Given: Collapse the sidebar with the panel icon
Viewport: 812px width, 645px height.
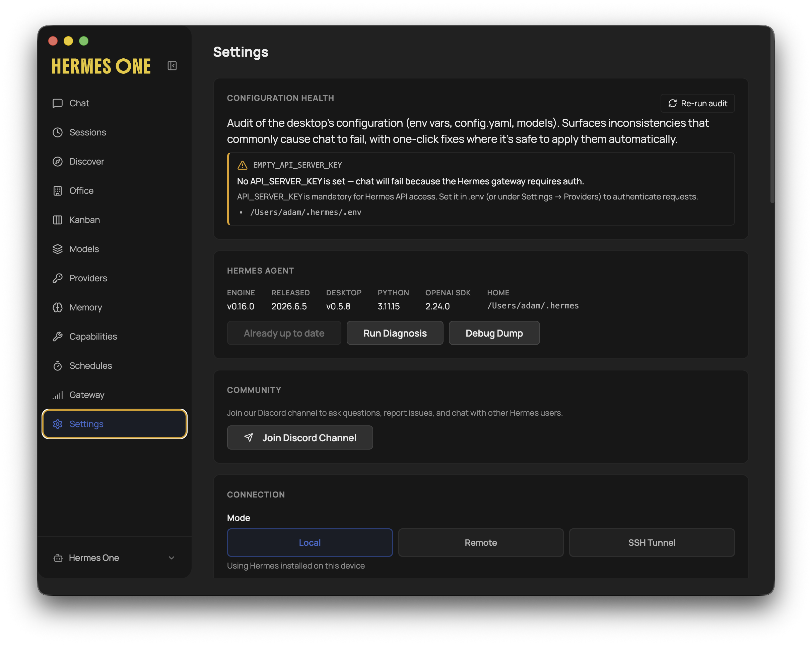Looking at the screenshot, I should point(172,66).
